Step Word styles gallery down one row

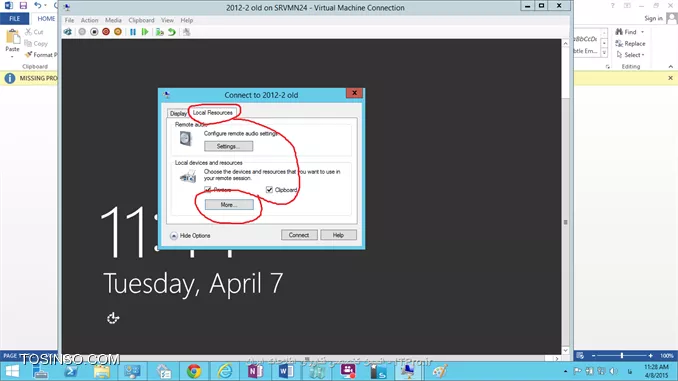(x=604, y=43)
